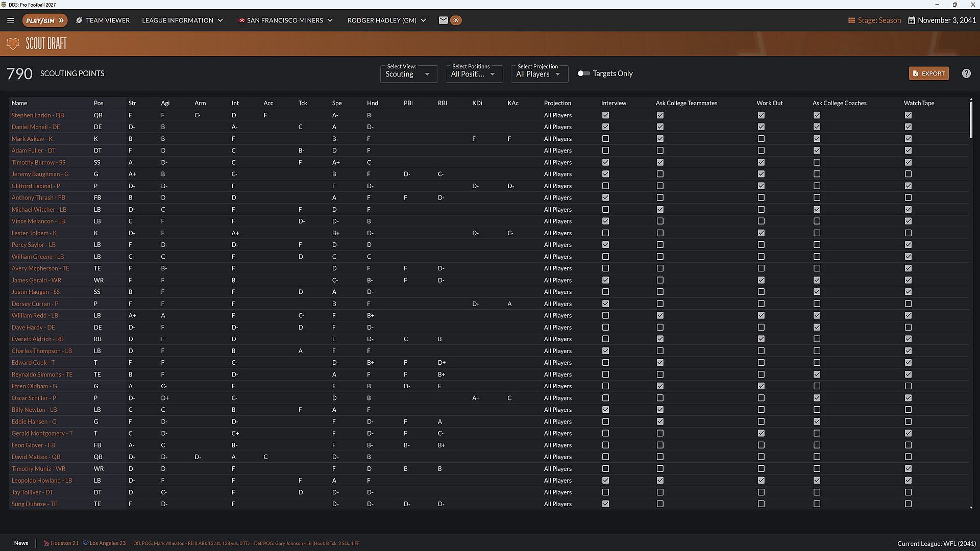
Task: Open the League Information menu
Action: point(182,20)
